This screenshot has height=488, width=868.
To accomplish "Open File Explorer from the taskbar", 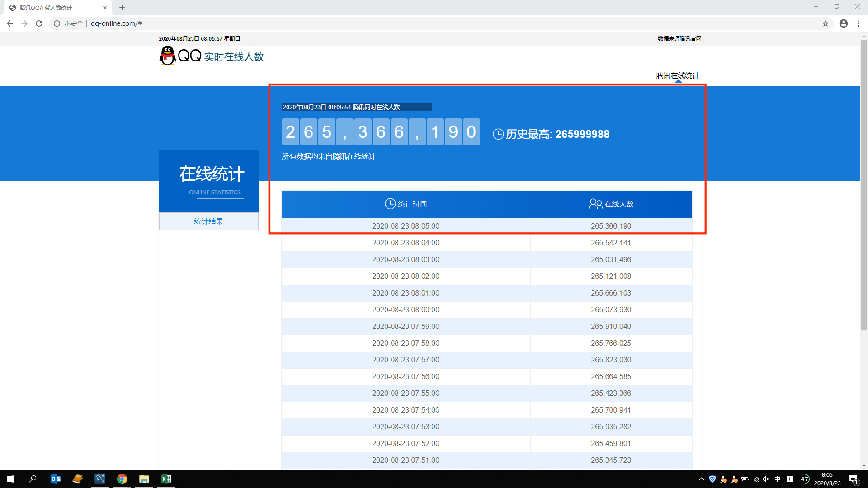I will (144, 479).
